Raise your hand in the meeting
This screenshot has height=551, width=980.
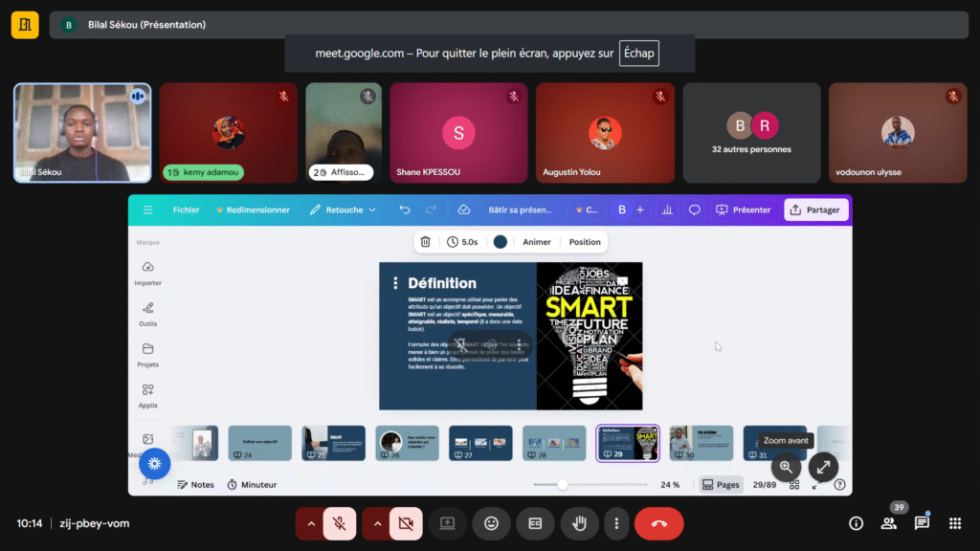click(579, 523)
